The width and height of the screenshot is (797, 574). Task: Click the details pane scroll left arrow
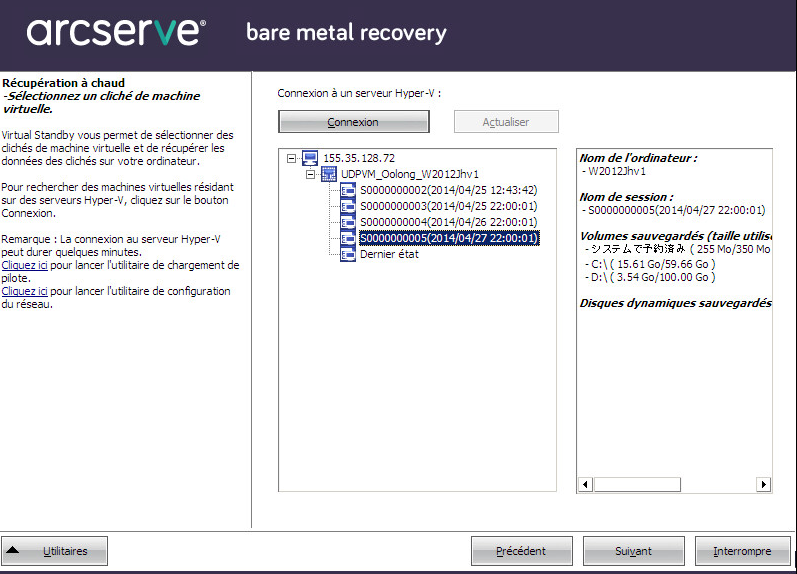(586, 484)
